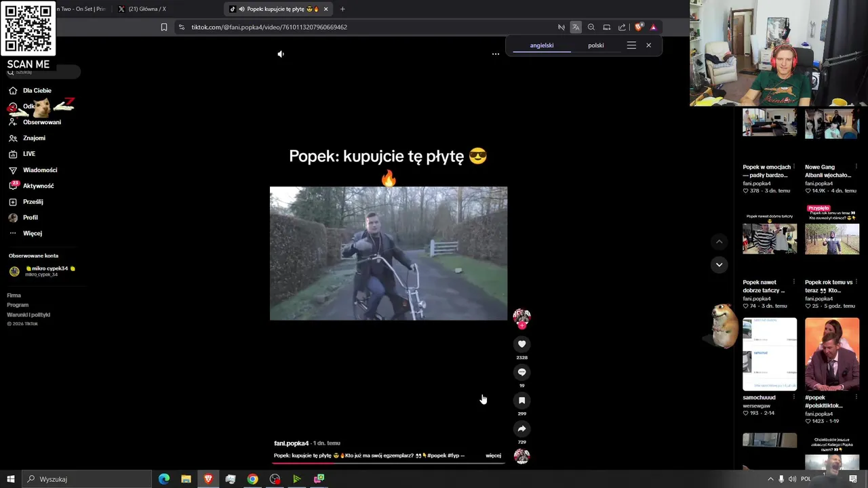Bookmark this page via address bar icon
This screenshot has height=488, width=868.
coord(164,27)
